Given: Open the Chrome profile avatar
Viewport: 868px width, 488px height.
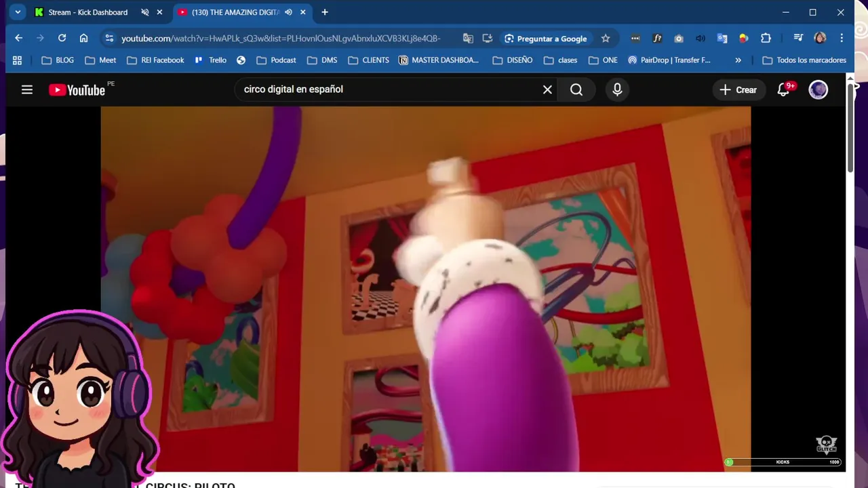Looking at the screenshot, I should click(x=820, y=38).
